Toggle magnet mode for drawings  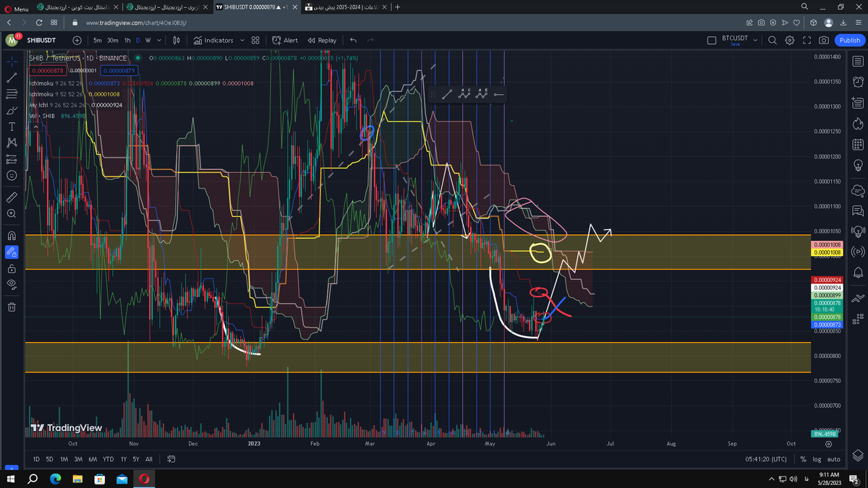12,235
